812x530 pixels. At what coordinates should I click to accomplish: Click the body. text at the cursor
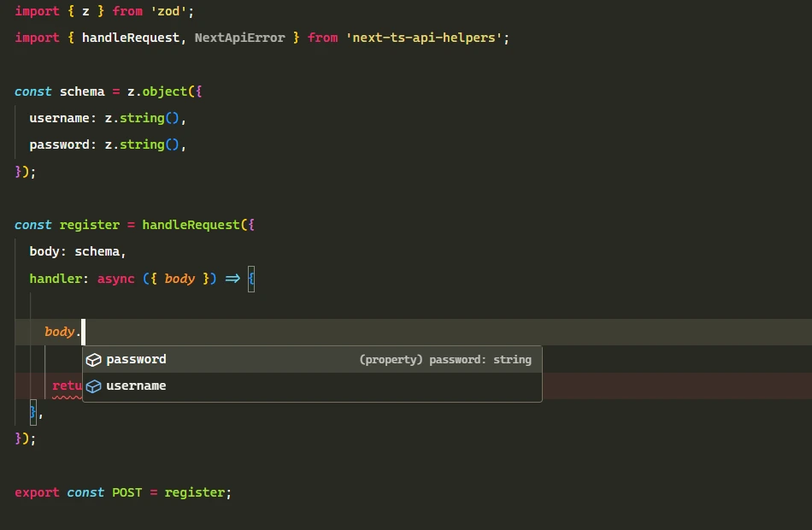coord(61,332)
